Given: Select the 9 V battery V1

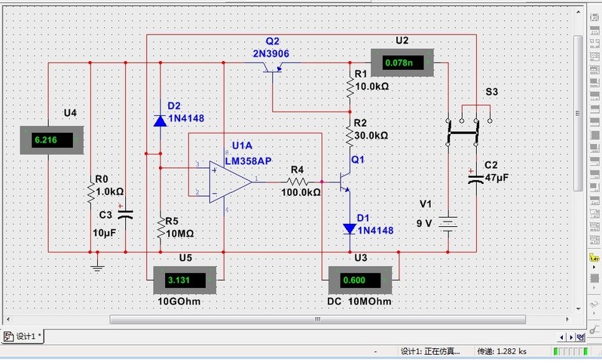Looking at the screenshot, I should 449,223.
